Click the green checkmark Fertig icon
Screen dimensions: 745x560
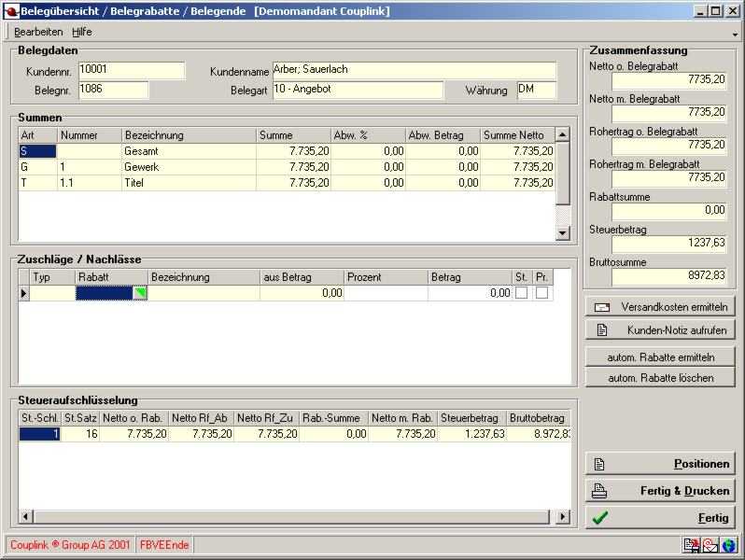tap(600, 518)
